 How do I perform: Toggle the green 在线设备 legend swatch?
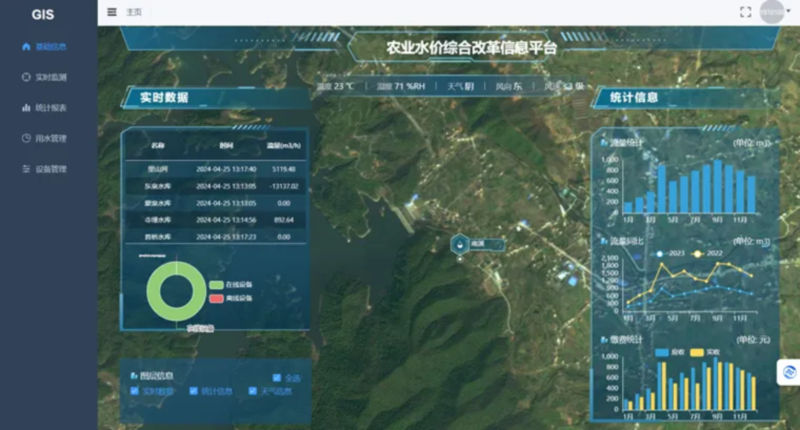[x=216, y=285]
